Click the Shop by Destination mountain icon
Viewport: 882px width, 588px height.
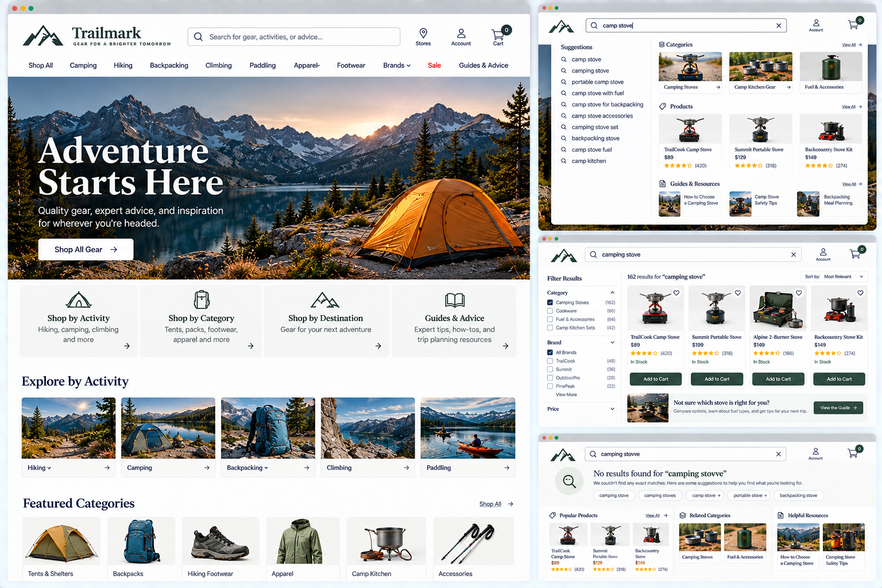point(325,300)
